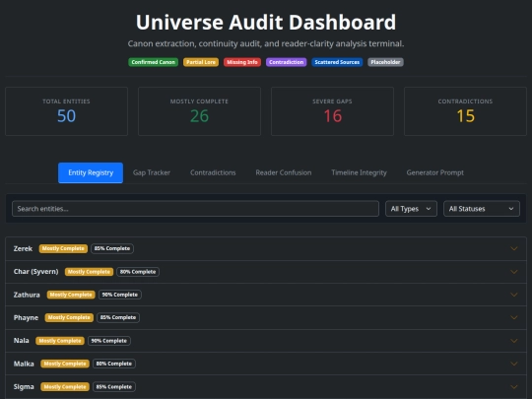Click the Malka entity name
The image size is (532, 399).
click(x=24, y=364)
